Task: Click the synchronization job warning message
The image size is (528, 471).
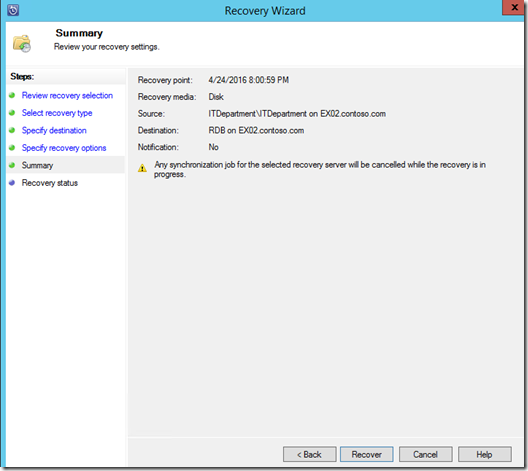Action: click(x=320, y=169)
